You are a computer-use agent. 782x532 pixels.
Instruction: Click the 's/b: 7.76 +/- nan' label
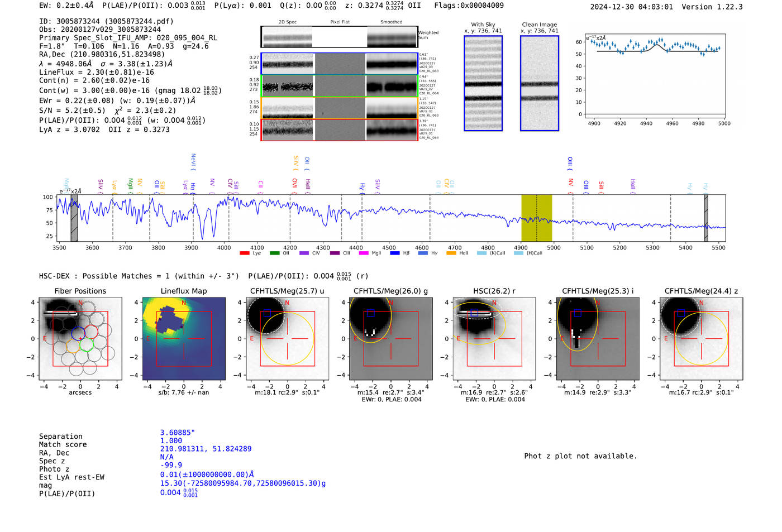(x=184, y=392)
